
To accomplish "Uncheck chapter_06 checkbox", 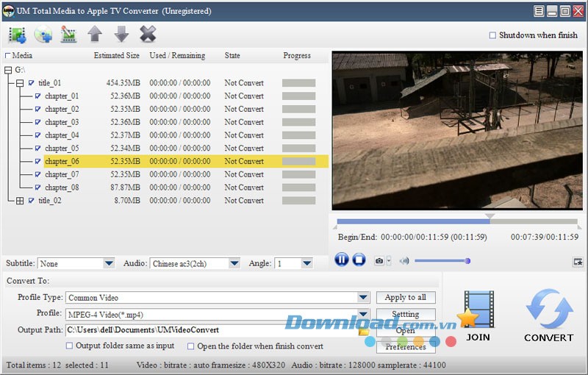I will point(38,161).
